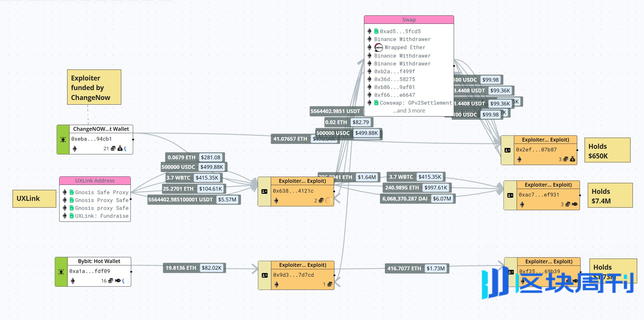The image size is (644, 320).
Task: Click the coins stack icon on the 0x2ef...07b87 node
Action: (566, 159)
